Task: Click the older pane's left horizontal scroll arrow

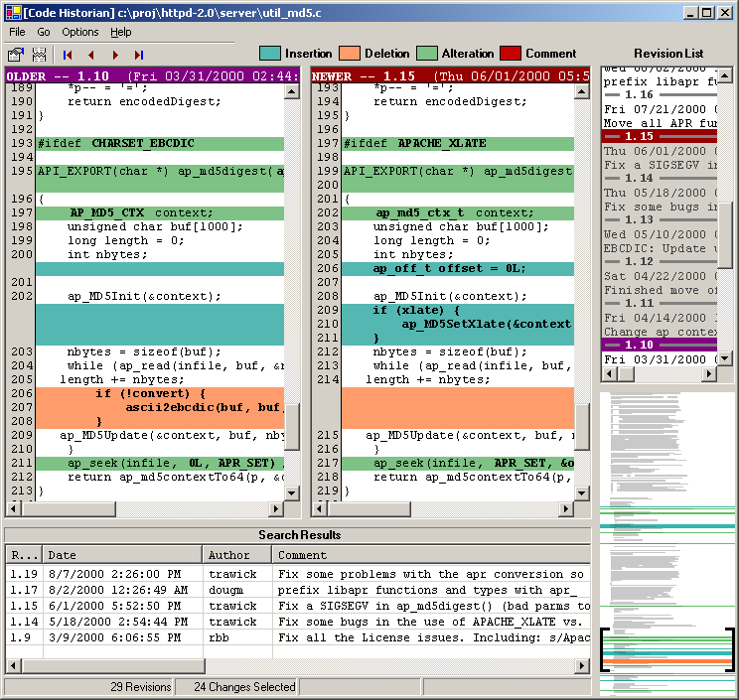Action: tap(13, 508)
